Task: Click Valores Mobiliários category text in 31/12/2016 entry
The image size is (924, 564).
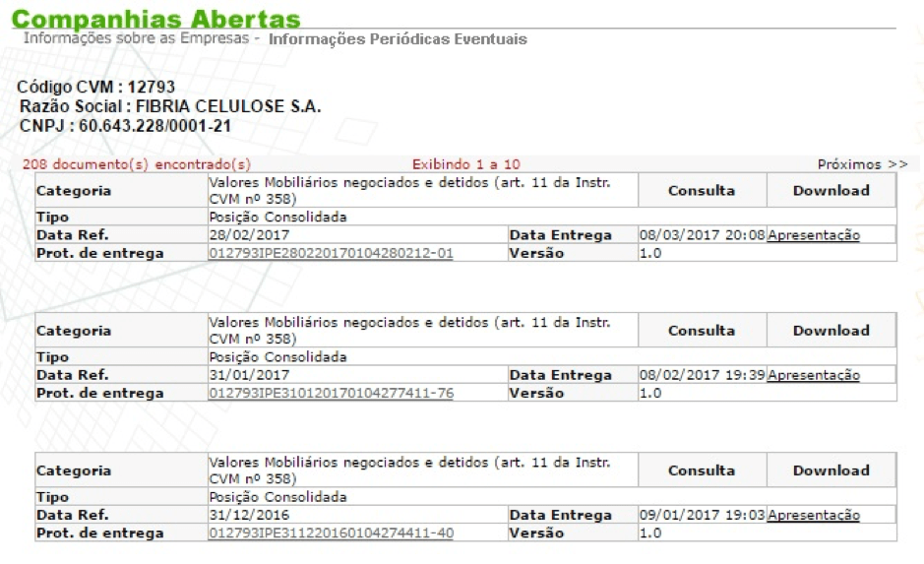Action: (x=409, y=470)
